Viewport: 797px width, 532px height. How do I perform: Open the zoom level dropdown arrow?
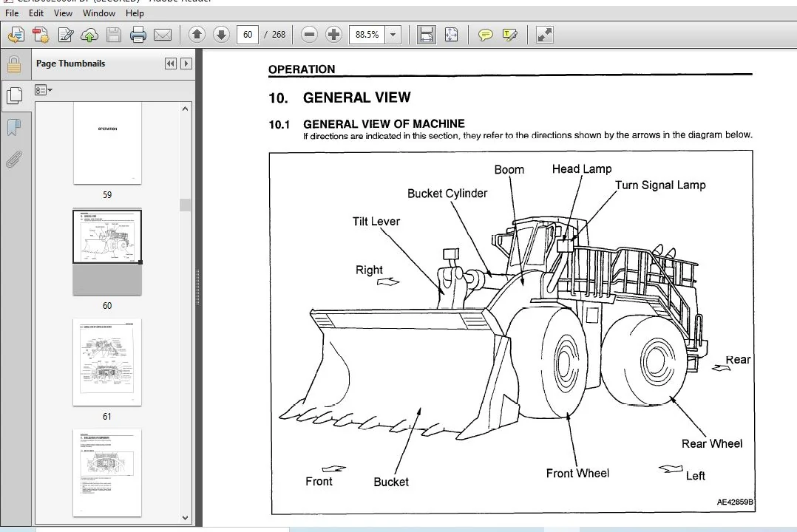[393, 35]
